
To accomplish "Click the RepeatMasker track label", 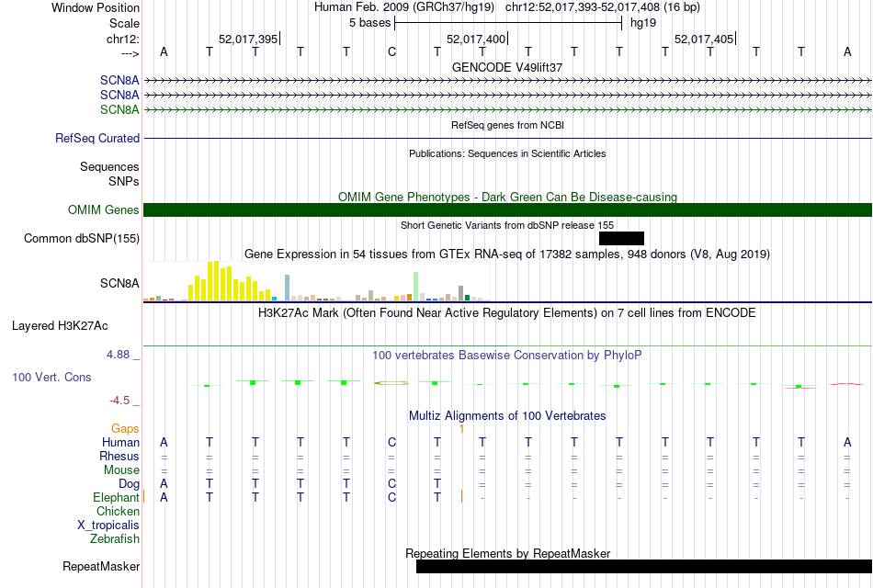I will click(101, 566).
